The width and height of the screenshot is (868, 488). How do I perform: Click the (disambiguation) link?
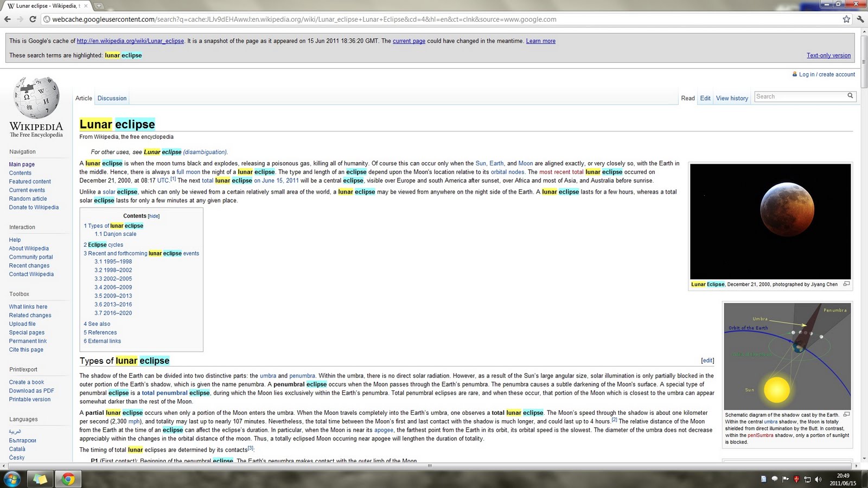[x=205, y=152]
